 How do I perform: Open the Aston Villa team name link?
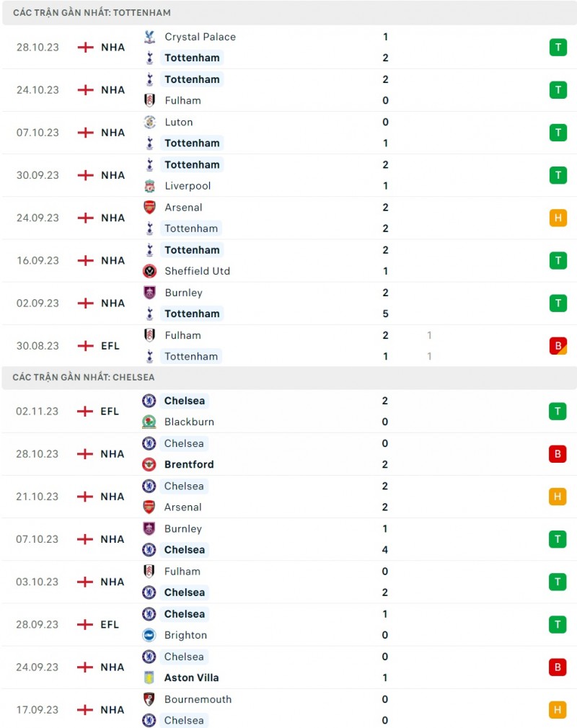click(x=191, y=678)
